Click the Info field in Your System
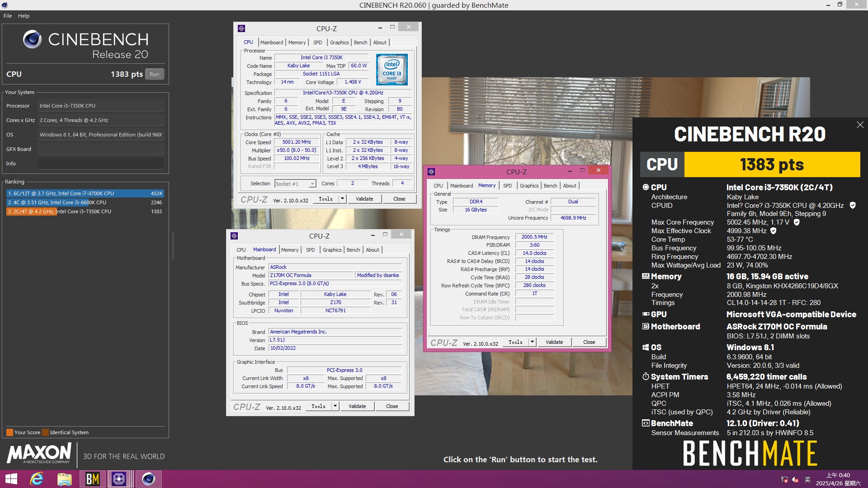 click(100, 164)
